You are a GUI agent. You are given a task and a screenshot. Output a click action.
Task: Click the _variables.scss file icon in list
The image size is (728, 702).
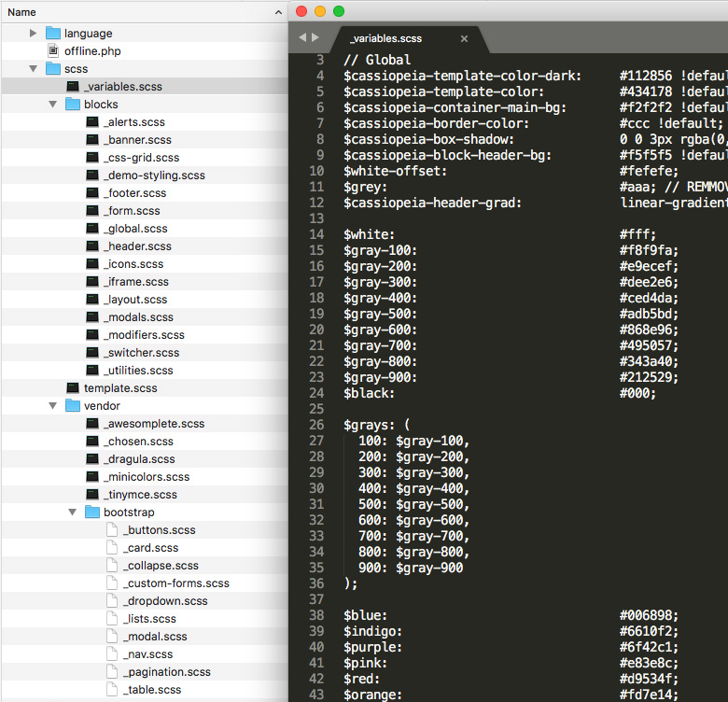coord(73,86)
